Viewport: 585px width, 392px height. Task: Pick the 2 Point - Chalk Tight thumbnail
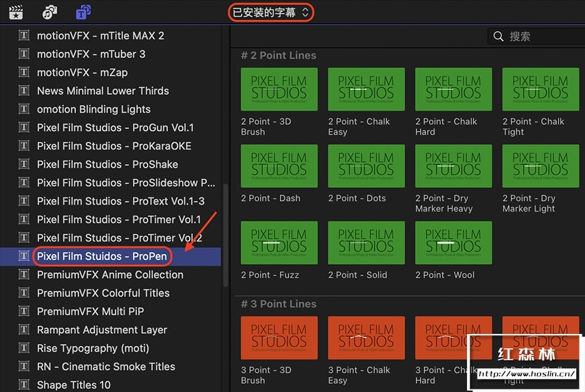[541, 89]
